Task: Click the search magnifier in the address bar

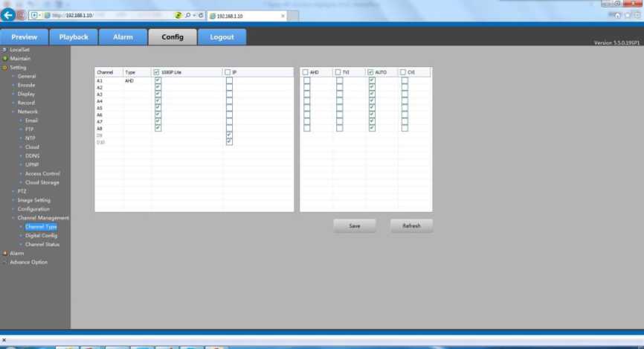Action: [x=185, y=15]
